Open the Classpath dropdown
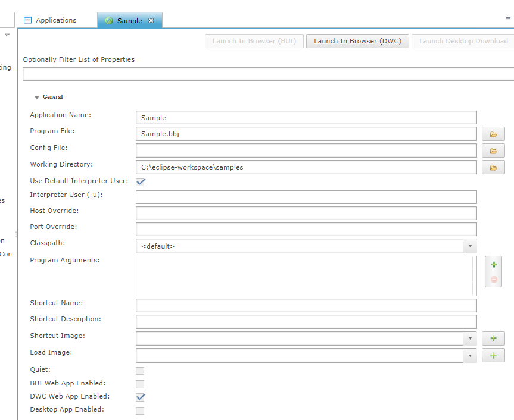Screen dimensions: 514x420 (470, 246)
